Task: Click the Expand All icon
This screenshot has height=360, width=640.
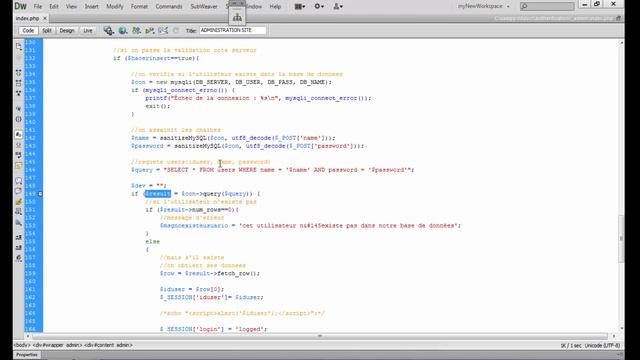Action: point(19,93)
